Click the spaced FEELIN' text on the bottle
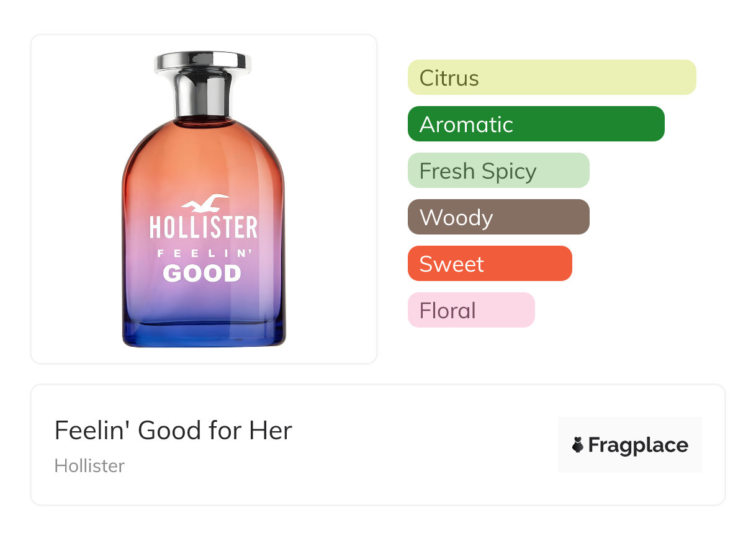 click(202, 253)
